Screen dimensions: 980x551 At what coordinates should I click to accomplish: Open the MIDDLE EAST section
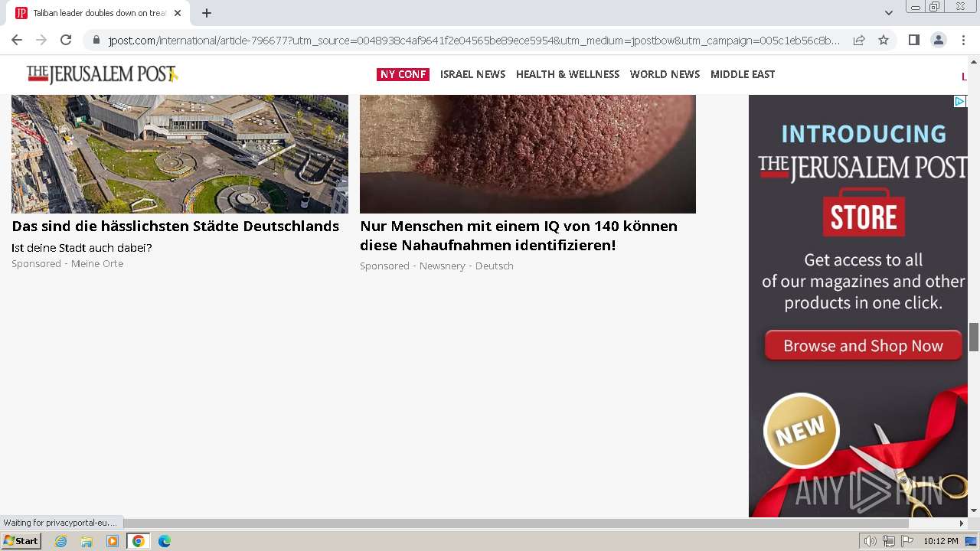tap(743, 74)
